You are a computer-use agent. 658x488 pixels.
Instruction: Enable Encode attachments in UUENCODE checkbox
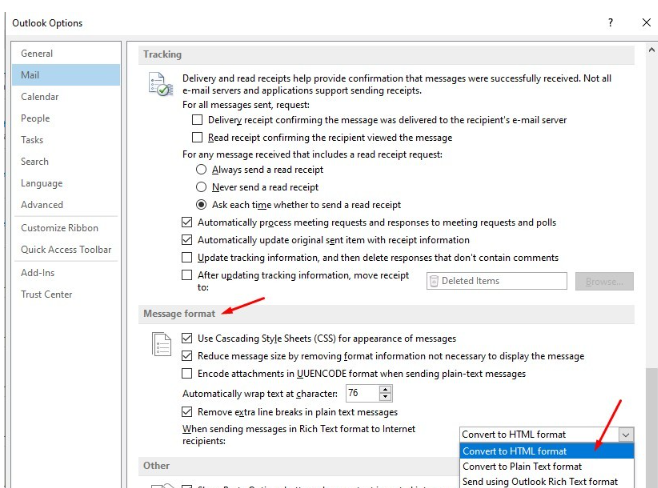pyautogui.click(x=187, y=373)
